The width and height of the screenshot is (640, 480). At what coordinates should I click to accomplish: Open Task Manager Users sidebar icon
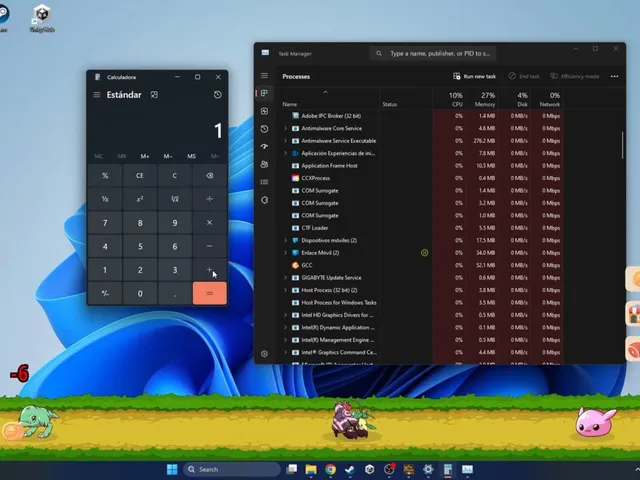point(264,164)
